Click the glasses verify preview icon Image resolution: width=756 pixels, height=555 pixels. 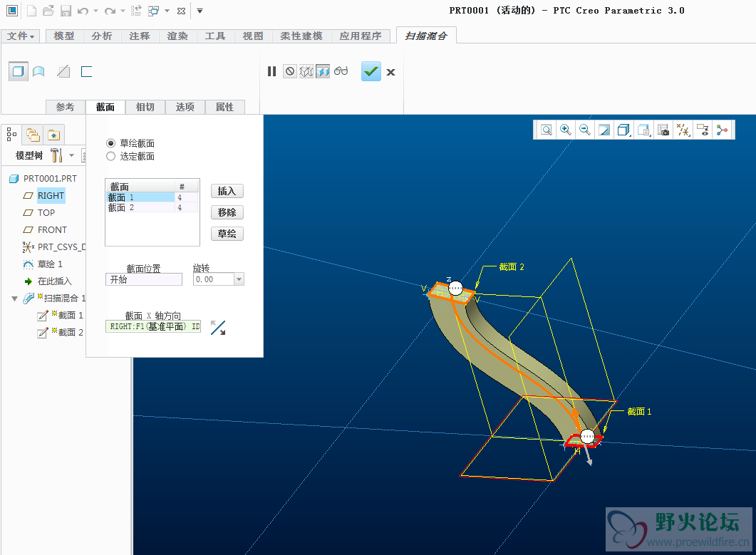coord(341,71)
